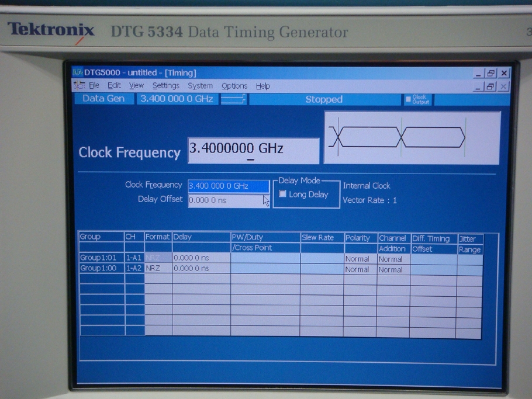
Task: Restore the inner Timing child window
Action: pos(490,87)
